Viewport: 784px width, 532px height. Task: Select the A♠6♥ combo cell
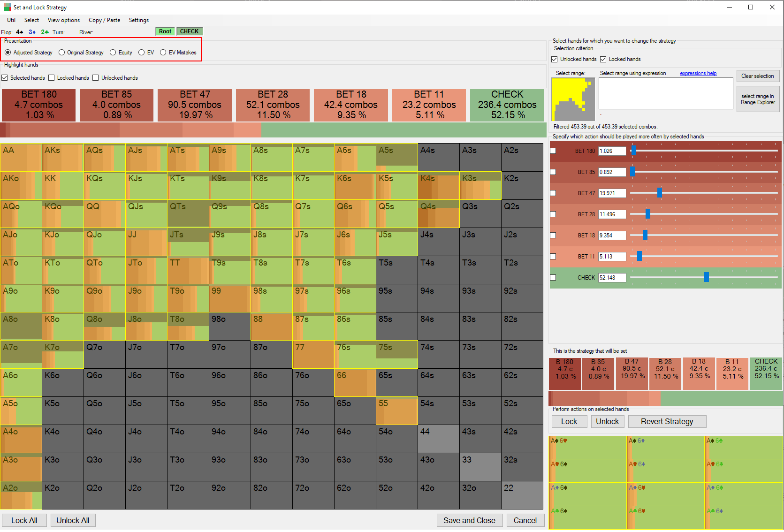[x=588, y=448]
